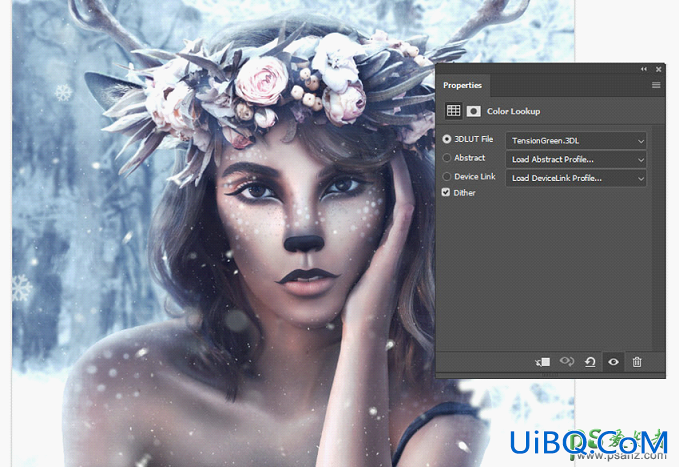Screen dimensions: 679x467
Task: Open the Load DeviceLink Profile dropdown
Action: click(x=576, y=178)
